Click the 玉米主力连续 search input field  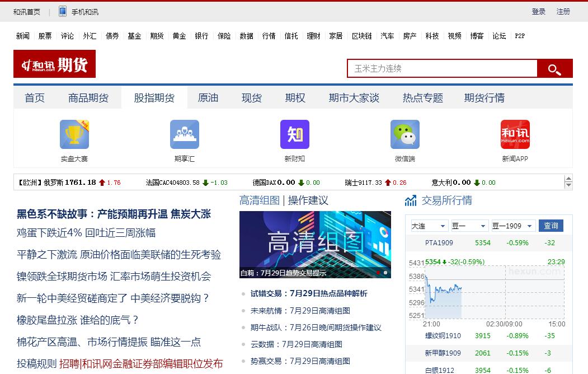click(442, 68)
